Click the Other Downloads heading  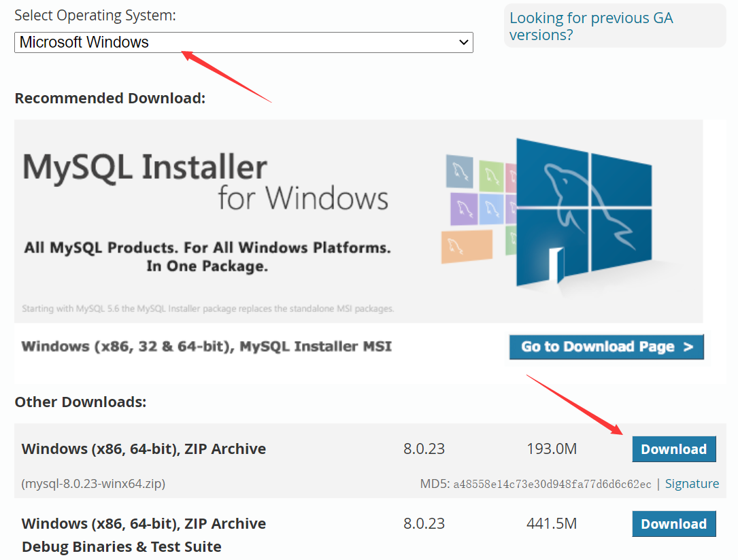click(x=80, y=402)
